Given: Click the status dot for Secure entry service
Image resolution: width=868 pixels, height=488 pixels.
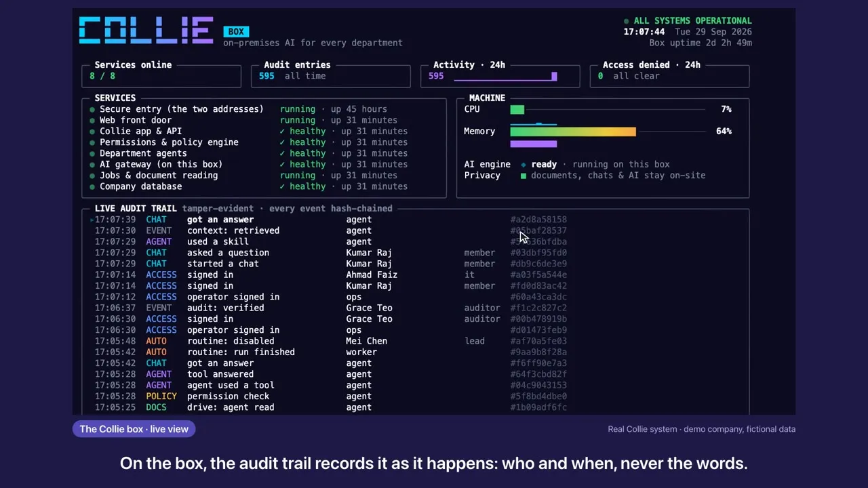Looking at the screenshot, I should click(92, 109).
